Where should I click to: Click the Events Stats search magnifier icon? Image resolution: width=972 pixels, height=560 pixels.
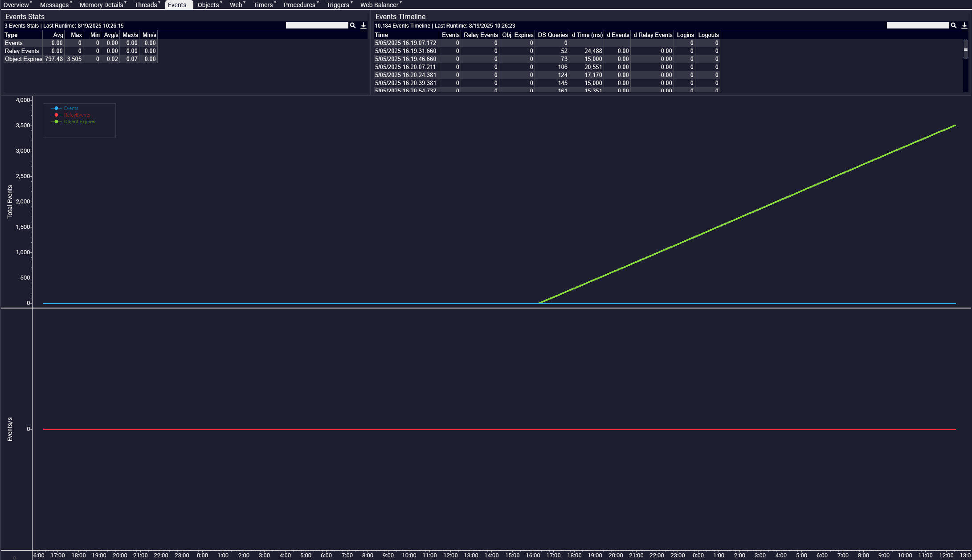(x=353, y=26)
